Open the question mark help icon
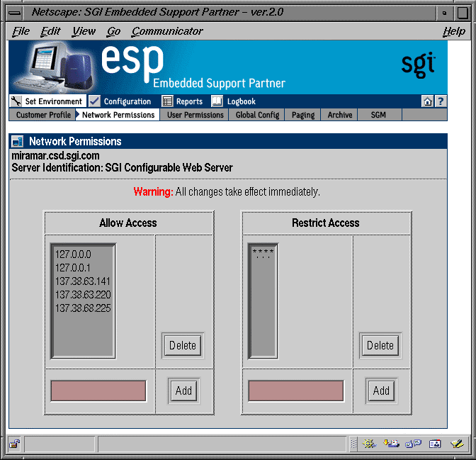476x460 pixels. pos(441,101)
